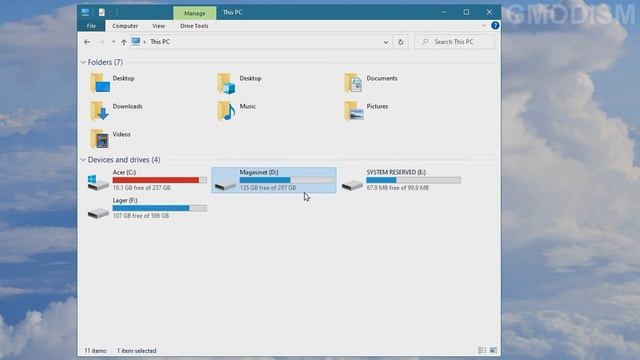Image resolution: width=640 pixels, height=360 pixels.
Task: Click the Magasinet (D:) drive name
Action: [x=259, y=172]
